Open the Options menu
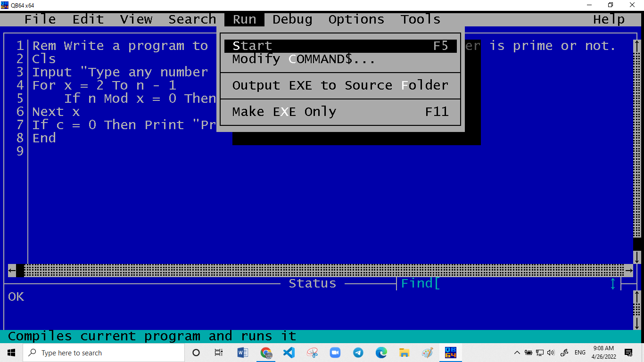644x362 pixels. tap(356, 19)
